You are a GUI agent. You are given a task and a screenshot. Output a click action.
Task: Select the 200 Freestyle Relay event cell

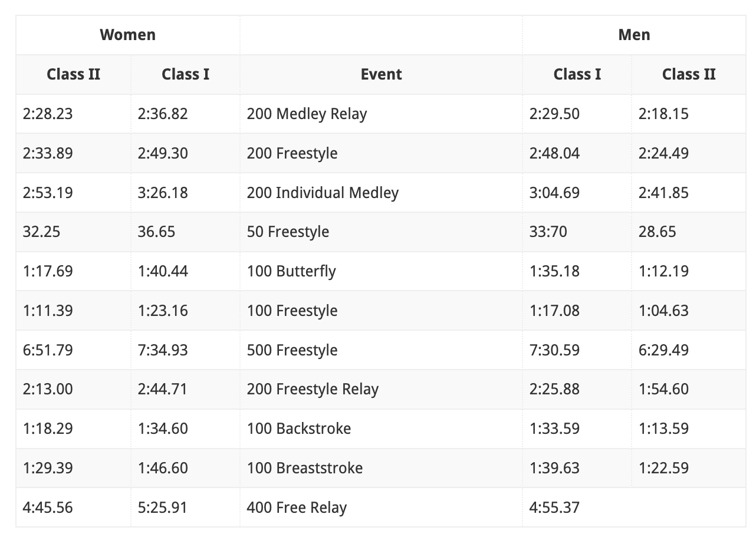click(381, 389)
